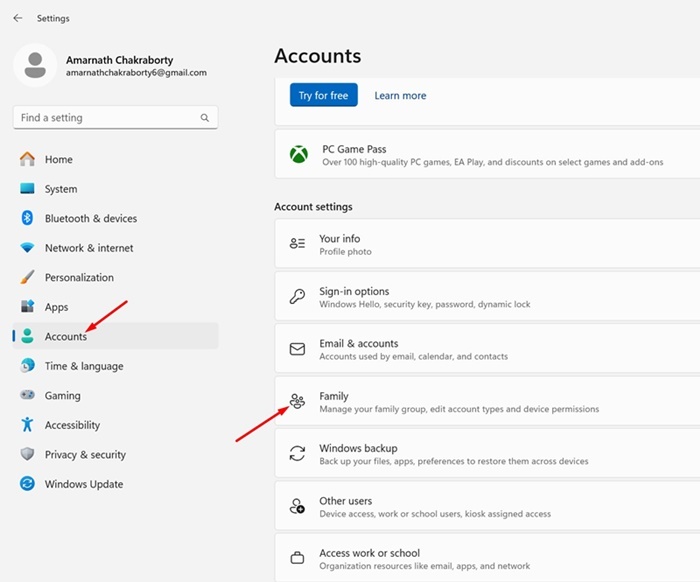Image resolution: width=700 pixels, height=582 pixels.
Task: Click the search magnifier icon
Action: click(x=204, y=118)
